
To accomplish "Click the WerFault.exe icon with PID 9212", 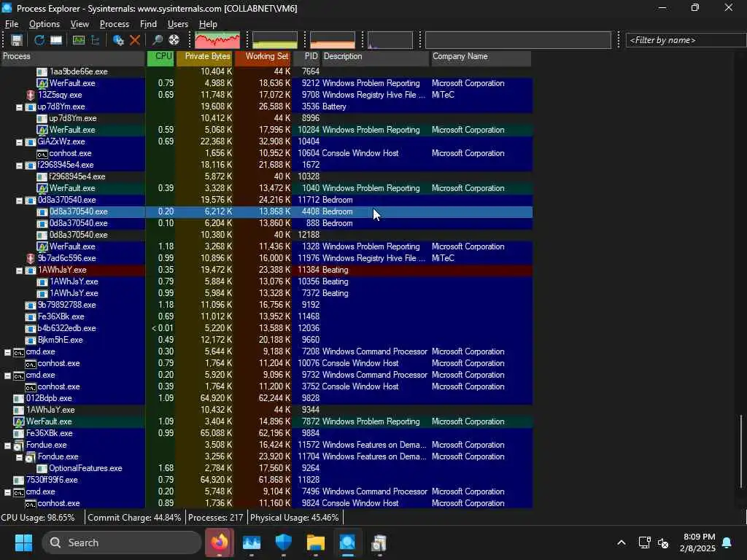I will coord(42,83).
